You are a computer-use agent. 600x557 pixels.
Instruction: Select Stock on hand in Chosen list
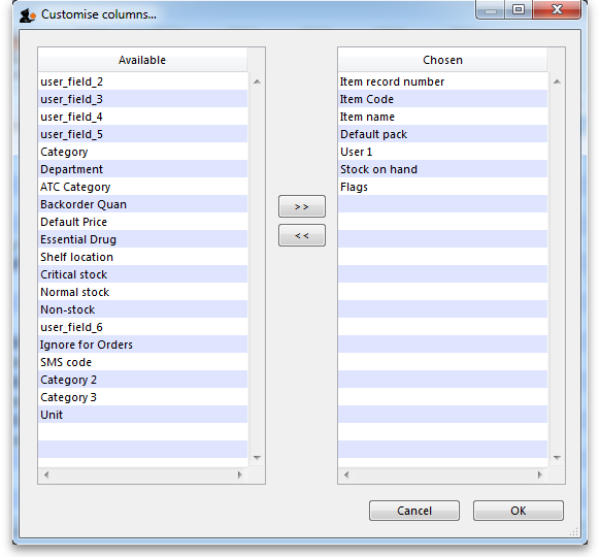[x=378, y=170]
